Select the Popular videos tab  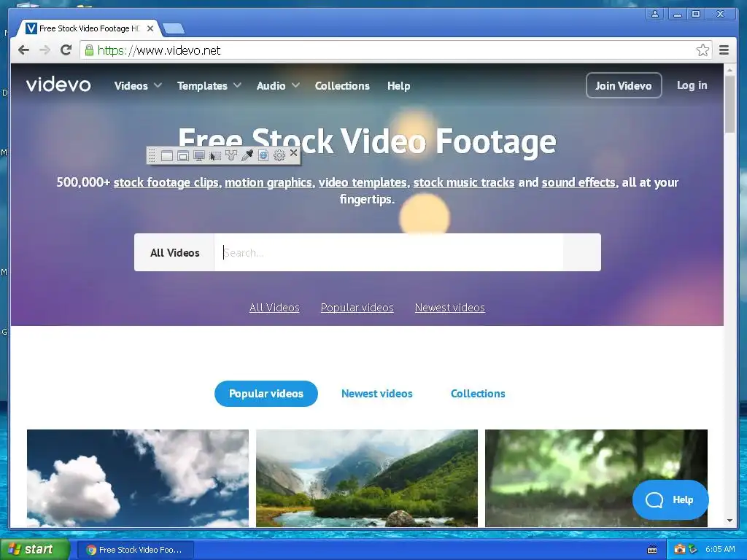click(x=266, y=394)
